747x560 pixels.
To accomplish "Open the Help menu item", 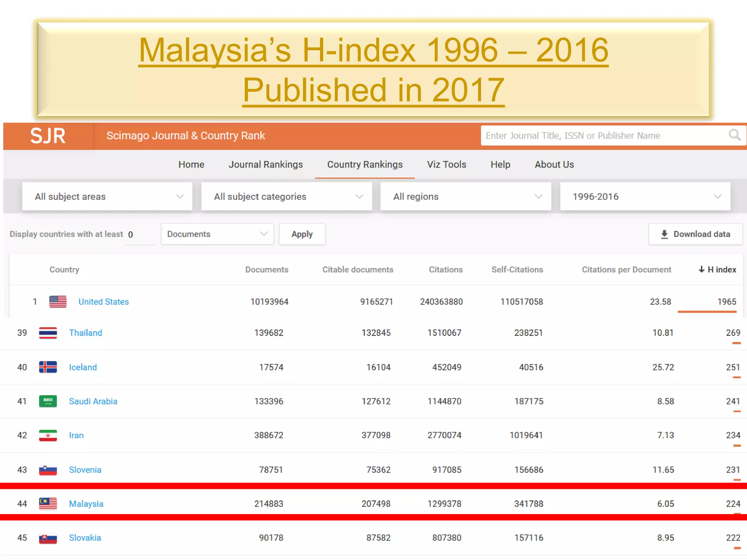I will pos(500,164).
